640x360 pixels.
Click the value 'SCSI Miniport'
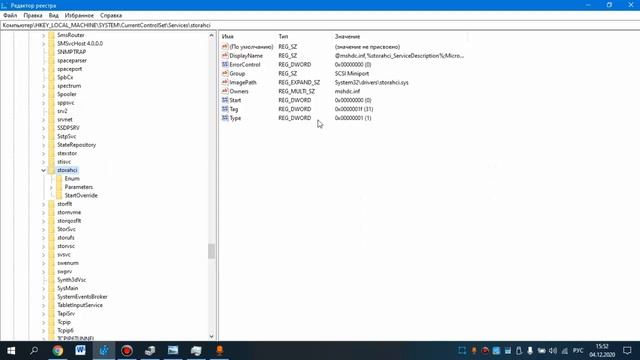click(x=352, y=73)
